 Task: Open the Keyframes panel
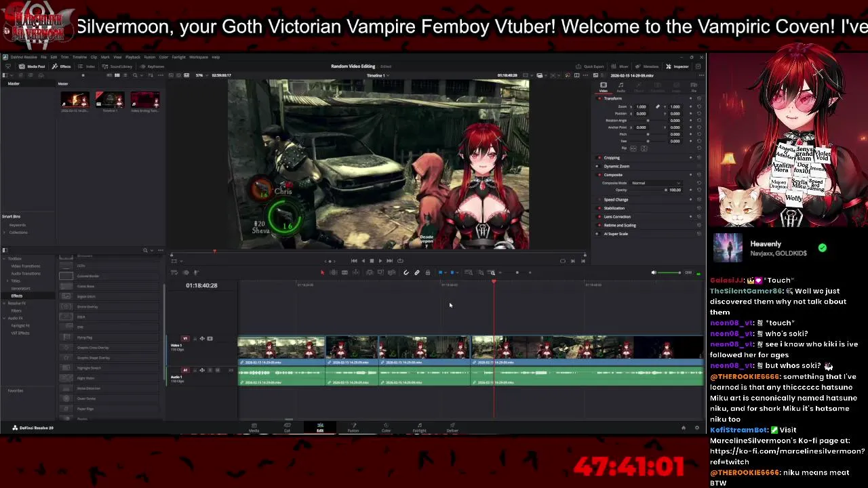click(153, 66)
